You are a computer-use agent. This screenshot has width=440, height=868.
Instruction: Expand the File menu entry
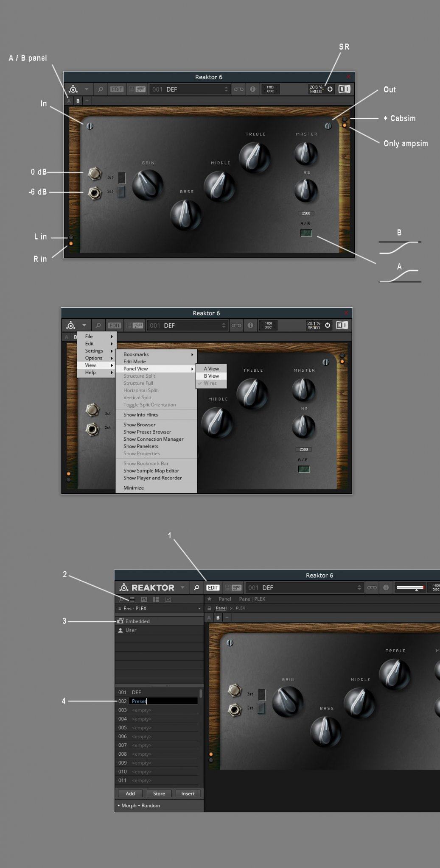tap(96, 337)
